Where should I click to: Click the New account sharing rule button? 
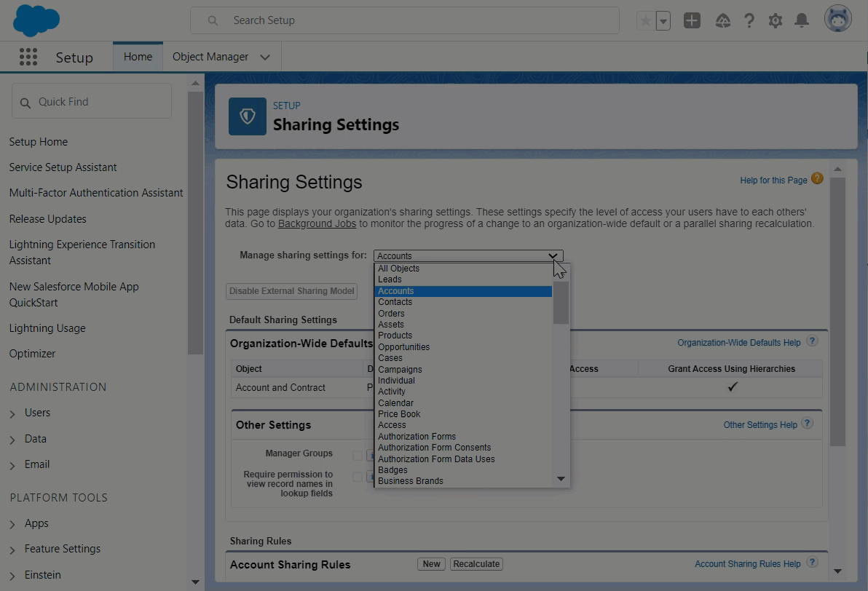tap(431, 564)
